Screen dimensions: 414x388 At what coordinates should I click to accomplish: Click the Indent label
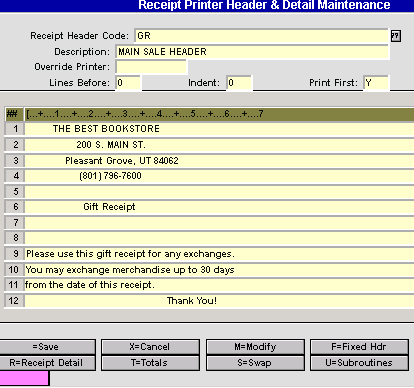coord(204,83)
